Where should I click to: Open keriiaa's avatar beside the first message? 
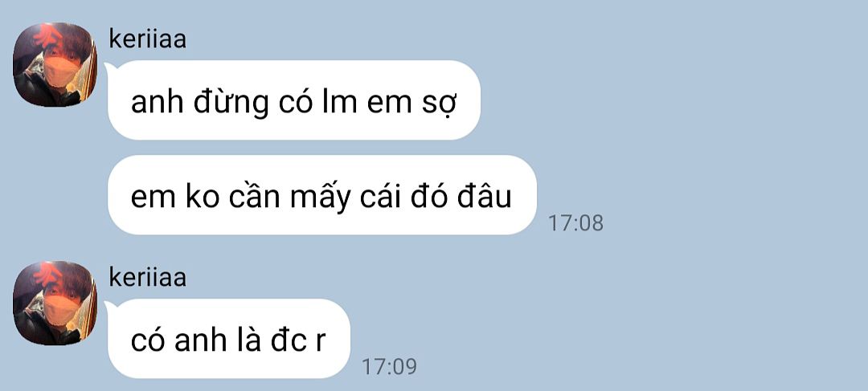(x=55, y=64)
